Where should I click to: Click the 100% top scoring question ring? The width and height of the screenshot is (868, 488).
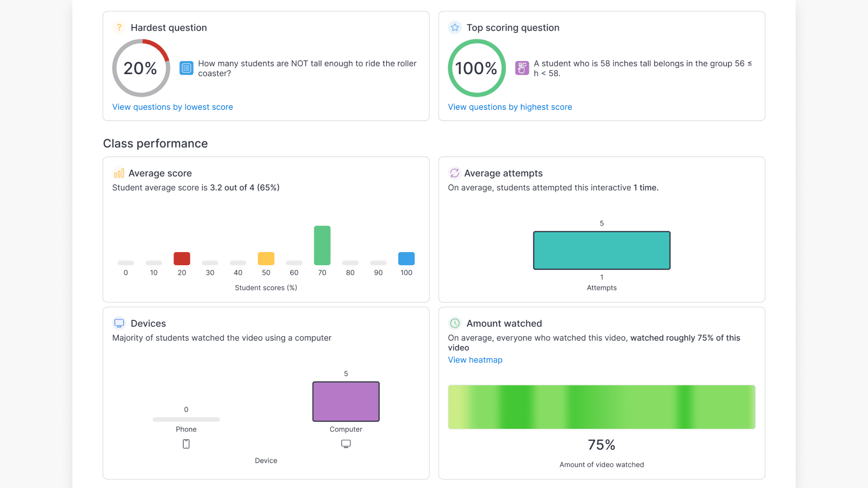pyautogui.click(x=476, y=68)
